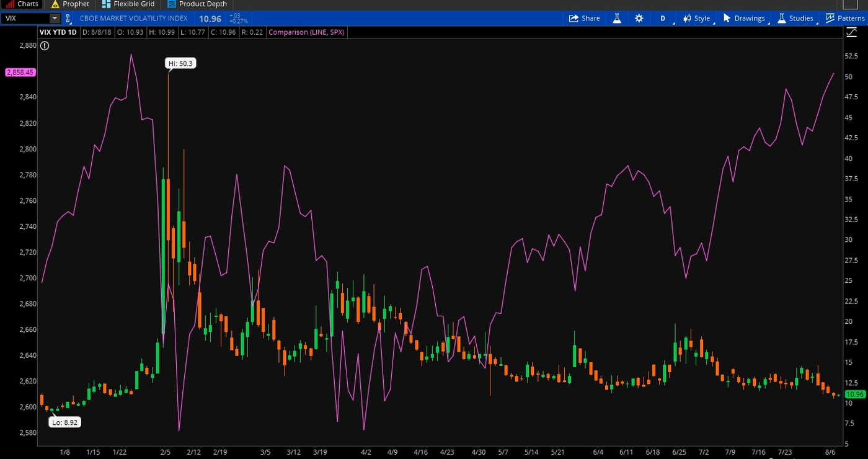Click the VIX YTD 1D chart label
Screen dimensions: 868x459
point(58,32)
